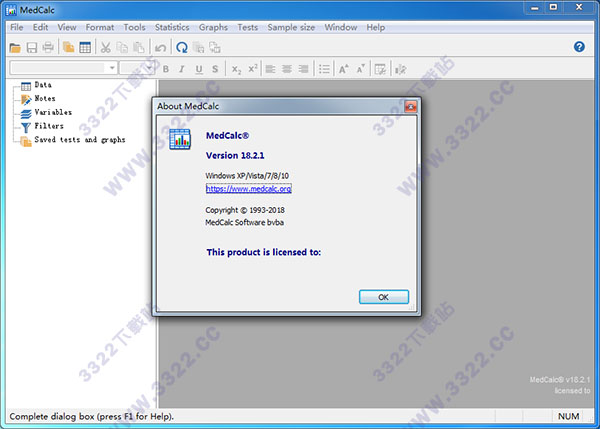Click the MedCalc chart logo in dialog
Image resolution: width=600 pixels, height=429 pixels.
[x=179, y=139]
